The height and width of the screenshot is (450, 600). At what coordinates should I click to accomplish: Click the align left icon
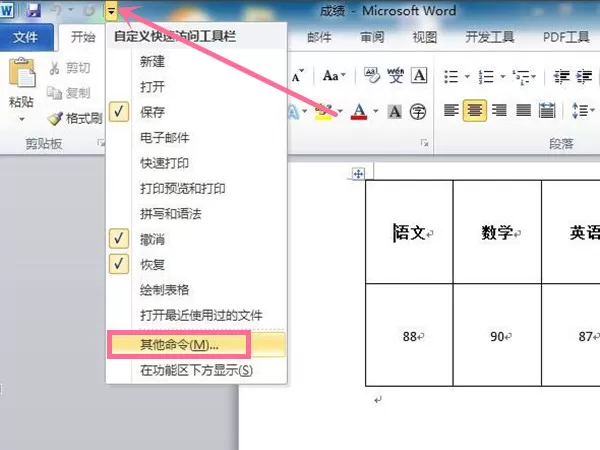451,111
